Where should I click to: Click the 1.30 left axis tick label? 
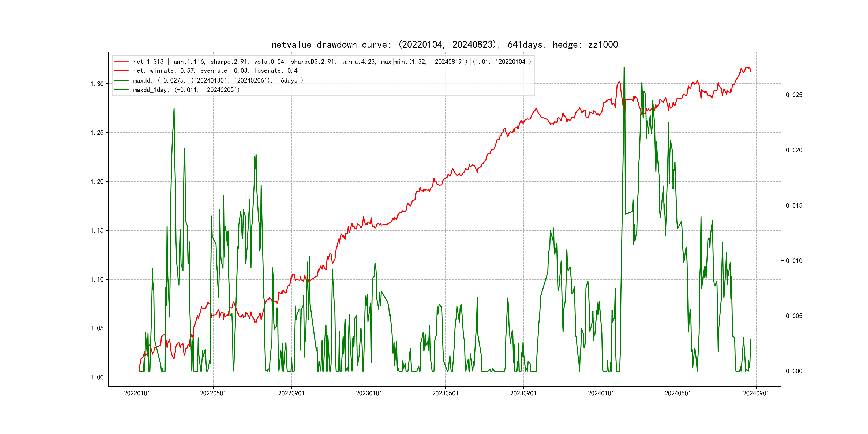(97, 84)
